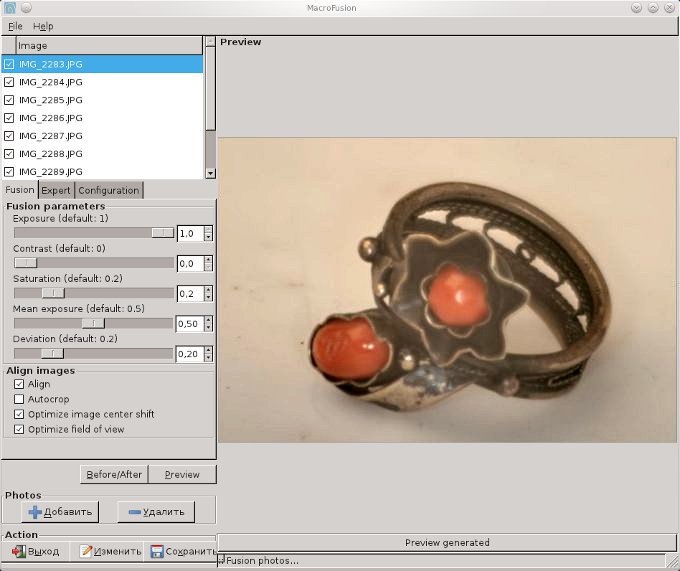The image size is (680, 571).
Task: Click the Сохранить floppy disk save icon
Action: pos(157,551)
